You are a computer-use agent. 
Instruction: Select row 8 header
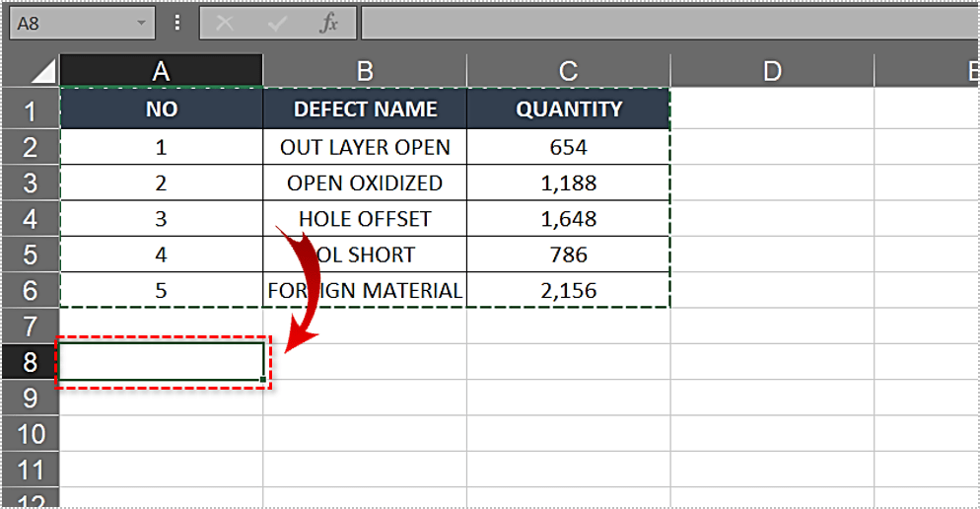[30, 362]
